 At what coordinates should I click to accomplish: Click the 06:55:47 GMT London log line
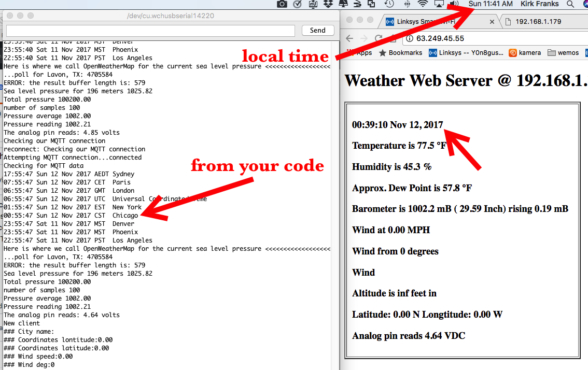pyautogui.click(x=69, y=190)
